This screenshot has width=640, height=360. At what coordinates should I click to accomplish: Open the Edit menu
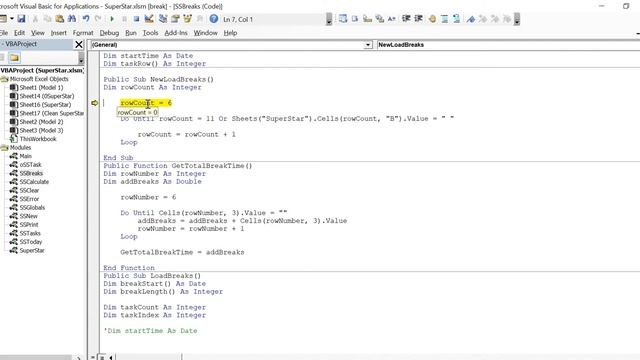[x=19, y=33]
